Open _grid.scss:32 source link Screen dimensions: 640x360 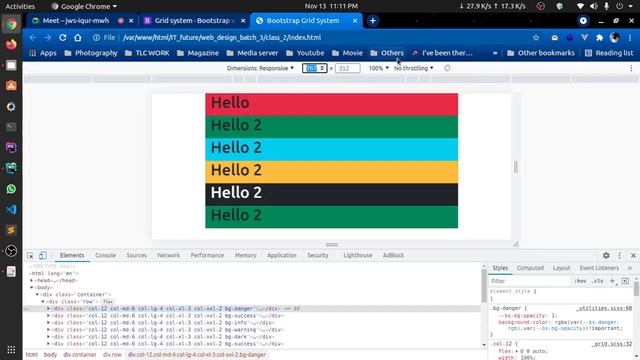(x=611, y=344)
